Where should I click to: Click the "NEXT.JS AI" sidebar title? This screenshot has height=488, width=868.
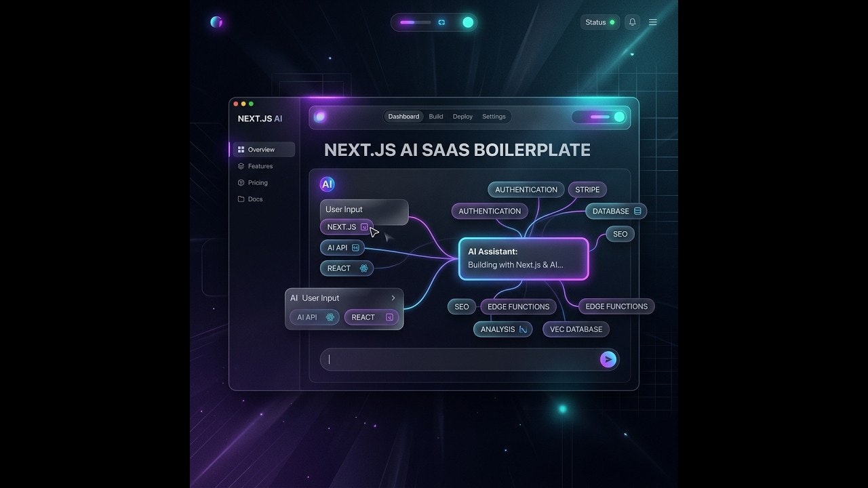pos(260,119)
